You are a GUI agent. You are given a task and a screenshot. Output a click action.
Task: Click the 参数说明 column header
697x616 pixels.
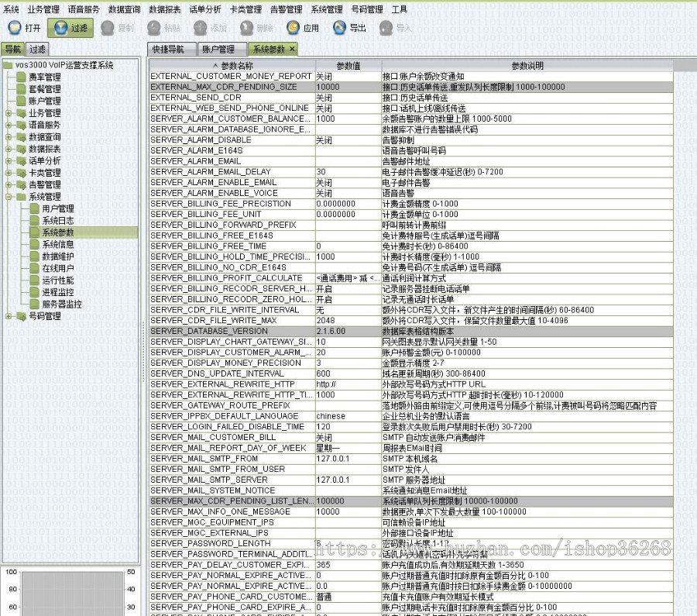tap(527, 66)
